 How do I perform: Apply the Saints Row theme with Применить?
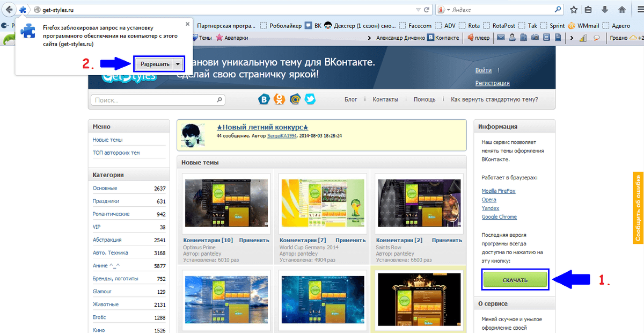tap(447, 240)
